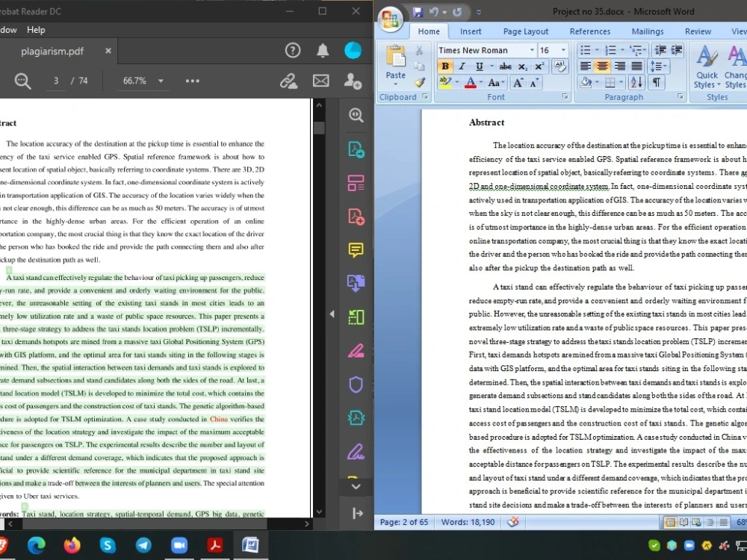This screenshot has height=560, width=747.
Task: Save document from Quick Access Toolbar
Action: (x=418, y=12)
